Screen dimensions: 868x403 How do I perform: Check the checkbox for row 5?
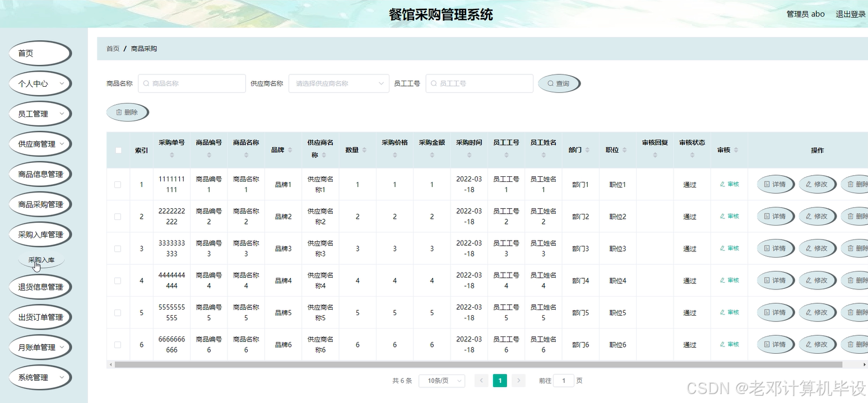118,312
